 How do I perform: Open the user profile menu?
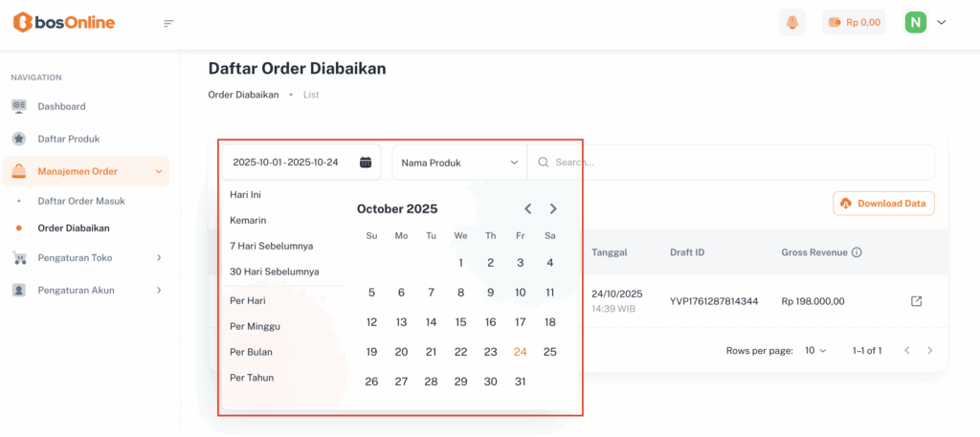coord(926,22)
